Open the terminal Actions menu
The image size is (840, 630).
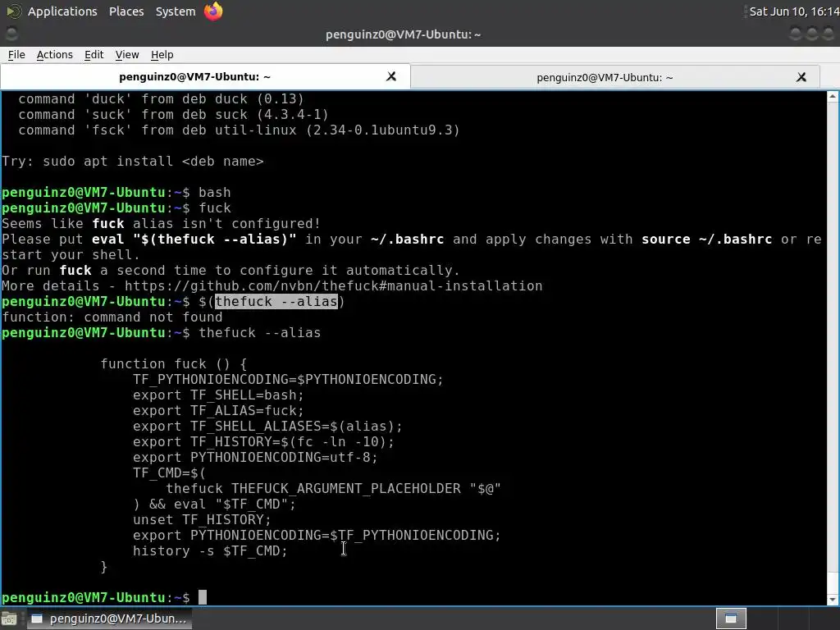tap(55, 55)
